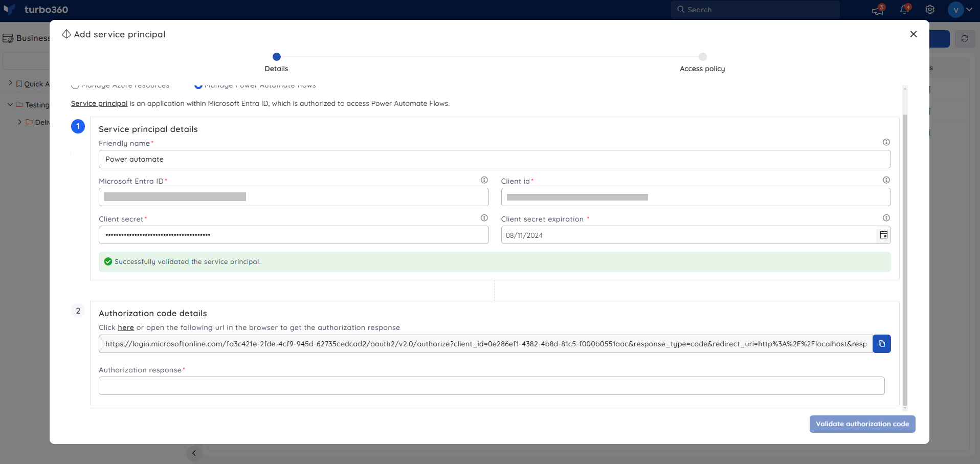Viewport: 980px width, 464px height.
Task: Focus the Friendly name field
Action: 495,159
